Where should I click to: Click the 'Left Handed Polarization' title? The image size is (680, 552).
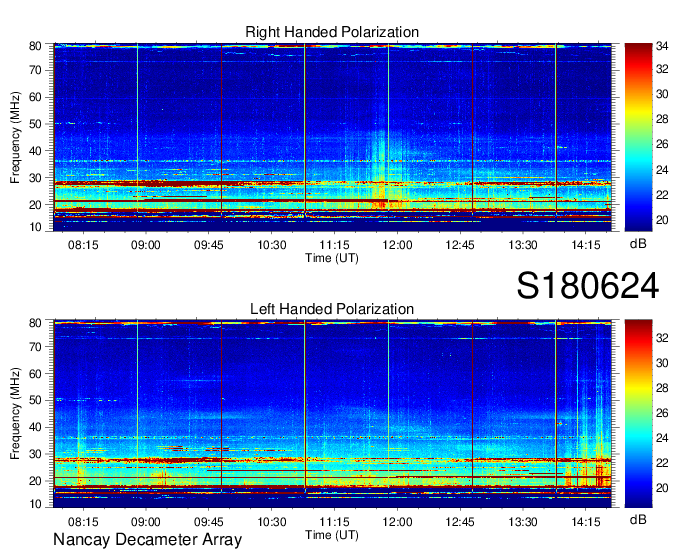coord(332,309)
